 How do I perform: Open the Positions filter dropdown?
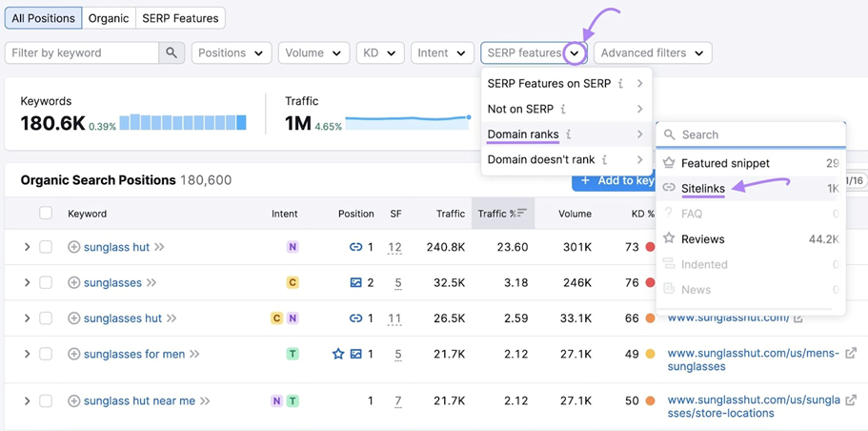coord(232,53)
